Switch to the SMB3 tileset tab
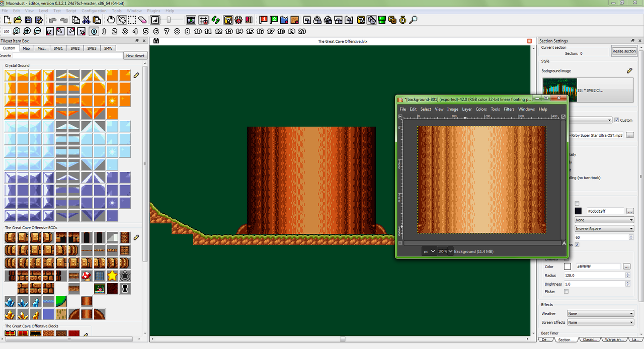 92,48
